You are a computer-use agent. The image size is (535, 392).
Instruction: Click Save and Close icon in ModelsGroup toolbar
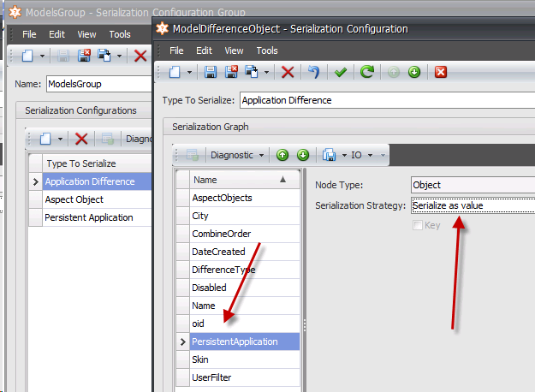coord(84,56)
